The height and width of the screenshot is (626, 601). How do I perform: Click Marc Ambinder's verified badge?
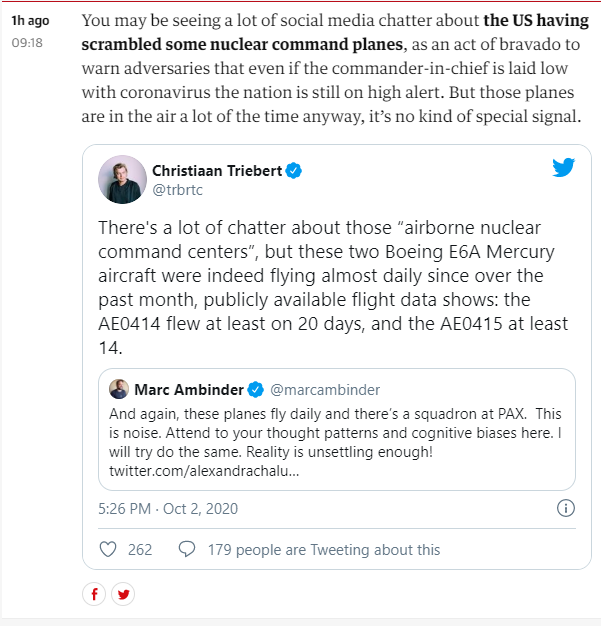tap(256, 389)
